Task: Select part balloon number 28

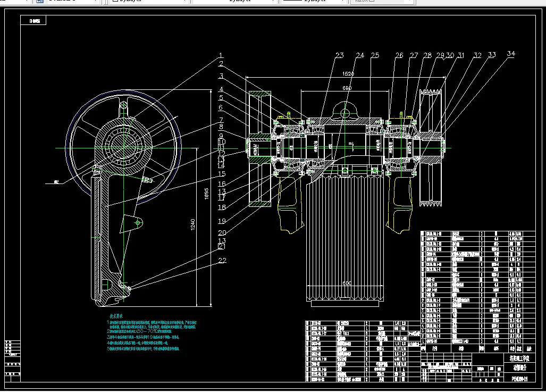Action: [427, 55]
